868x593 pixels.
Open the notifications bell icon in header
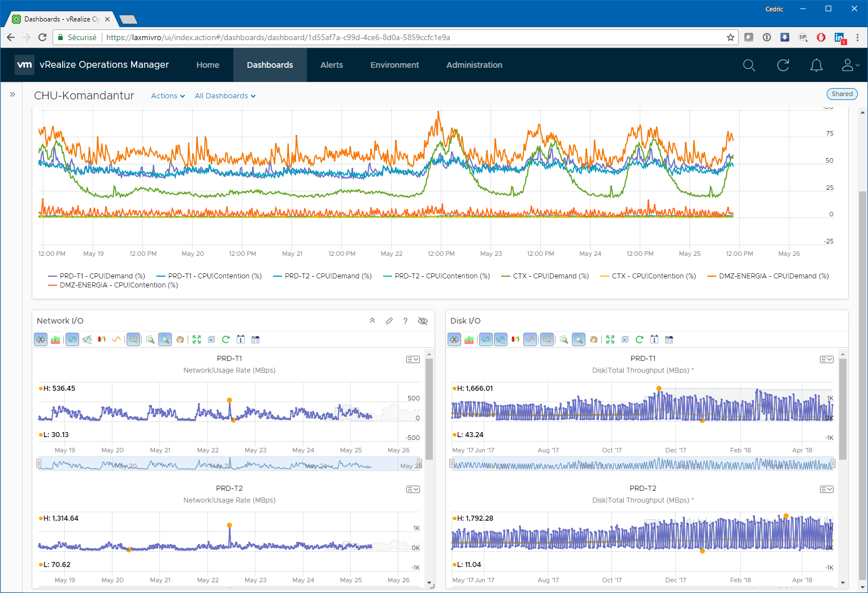(816, 65)
